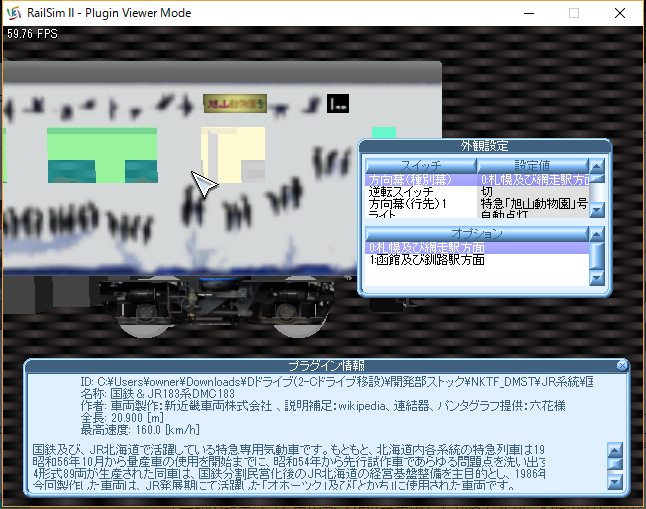Click scroll-down arrow of the plugin description text
The height and width of the screenshot is (509, 646).
coord(615,482)
